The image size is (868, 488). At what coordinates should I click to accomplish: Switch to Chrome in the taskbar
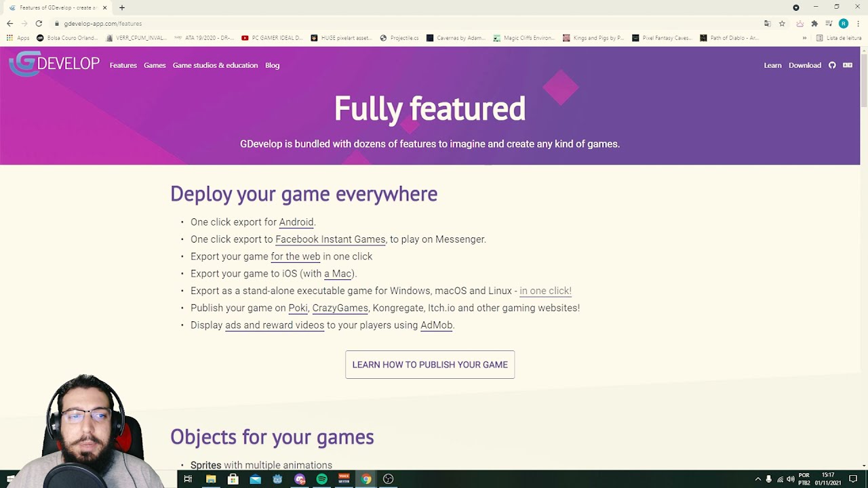click(366, 479)
